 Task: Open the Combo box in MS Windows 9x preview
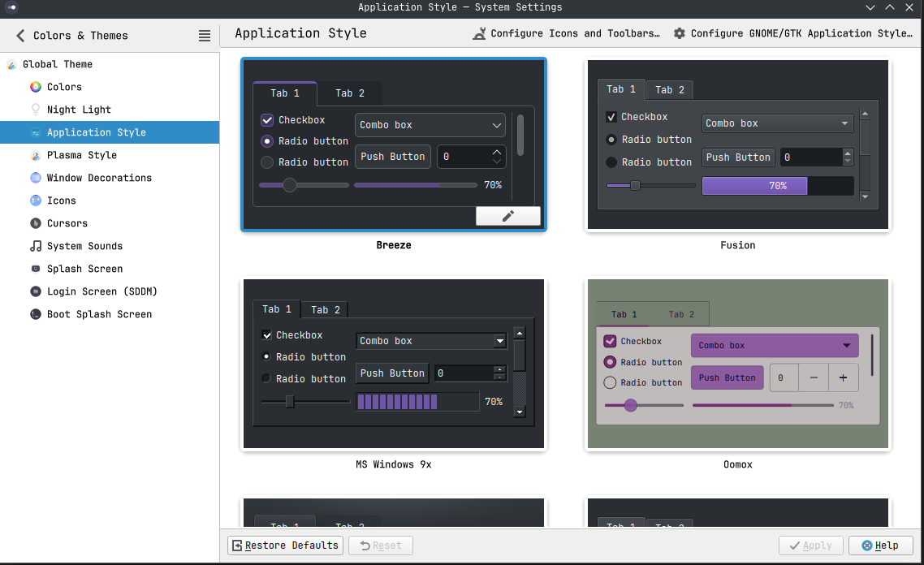[431, 340]
